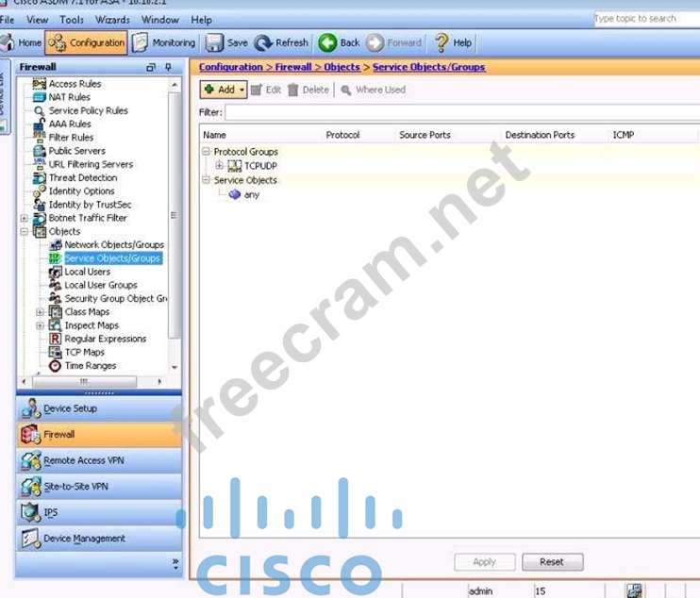700x598 pixels.
Task: Select Network Objects/Groups item
Action: coord(113,244)
